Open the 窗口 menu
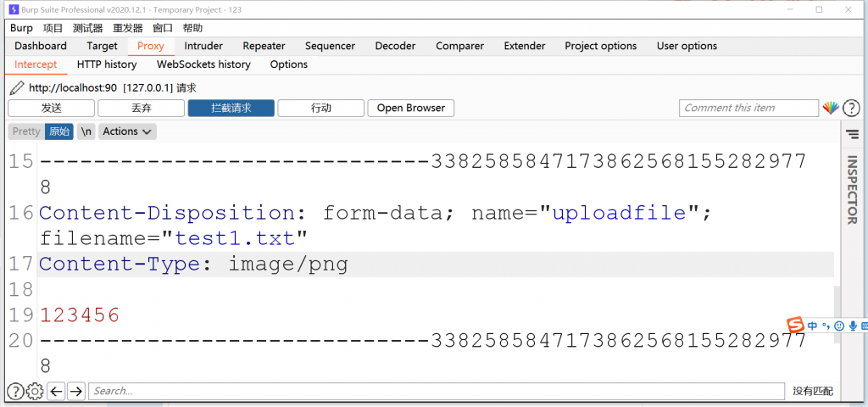Screen dimensions: 868x407 [x=163, y=28]
